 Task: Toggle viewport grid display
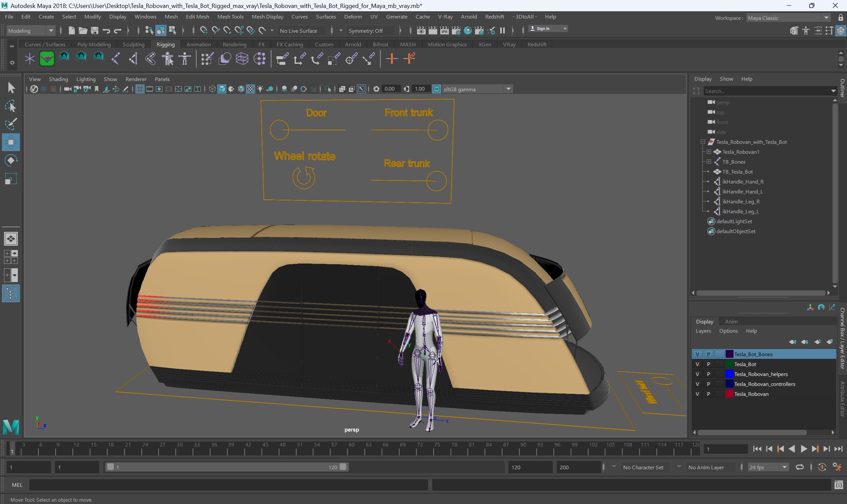tap(140, 89)
